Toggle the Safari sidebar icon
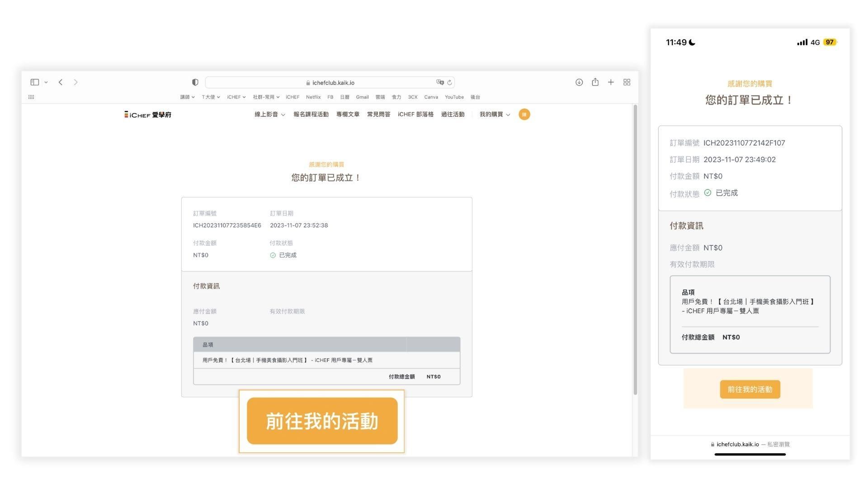 point(35,82)
